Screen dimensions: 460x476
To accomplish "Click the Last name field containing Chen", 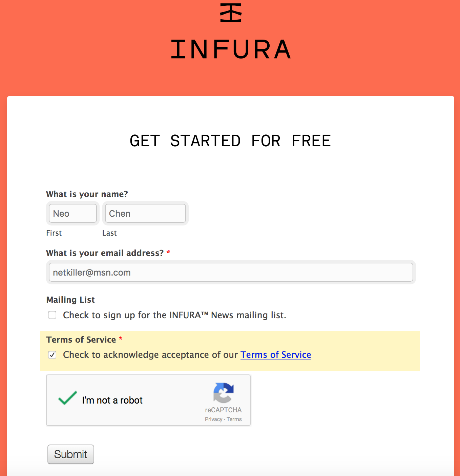I will click(145, 213).
